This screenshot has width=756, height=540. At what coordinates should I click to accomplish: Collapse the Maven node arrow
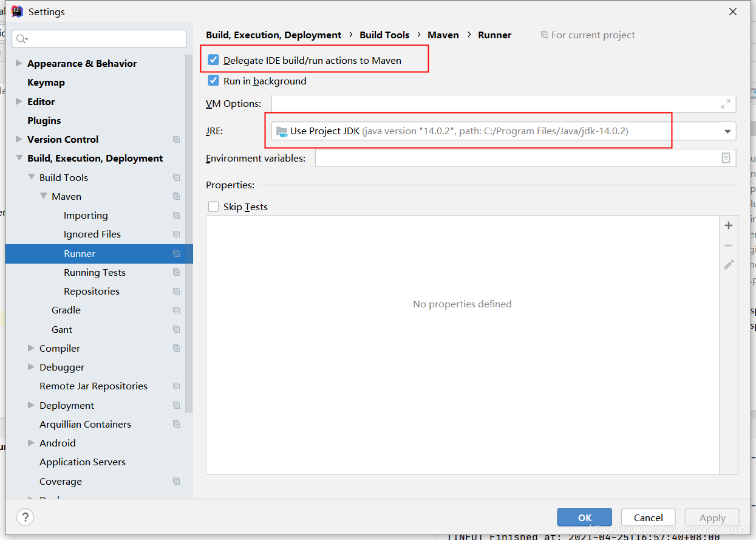point(43,196)
